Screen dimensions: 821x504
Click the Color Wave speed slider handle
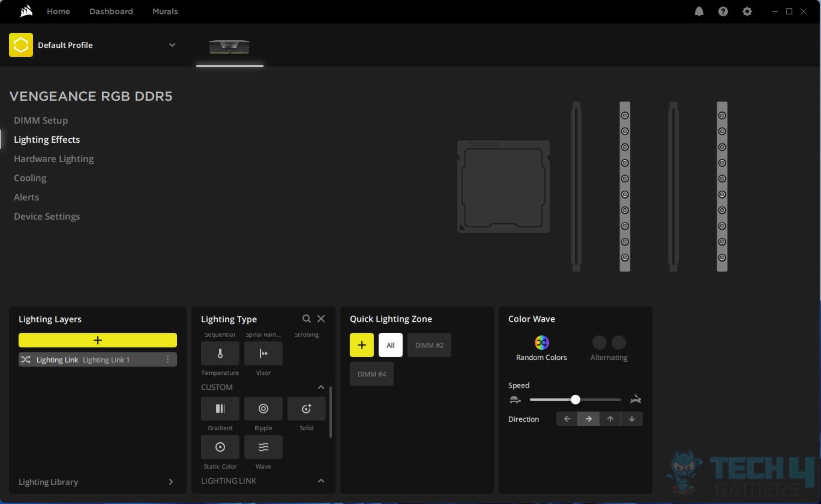[575, 399]
